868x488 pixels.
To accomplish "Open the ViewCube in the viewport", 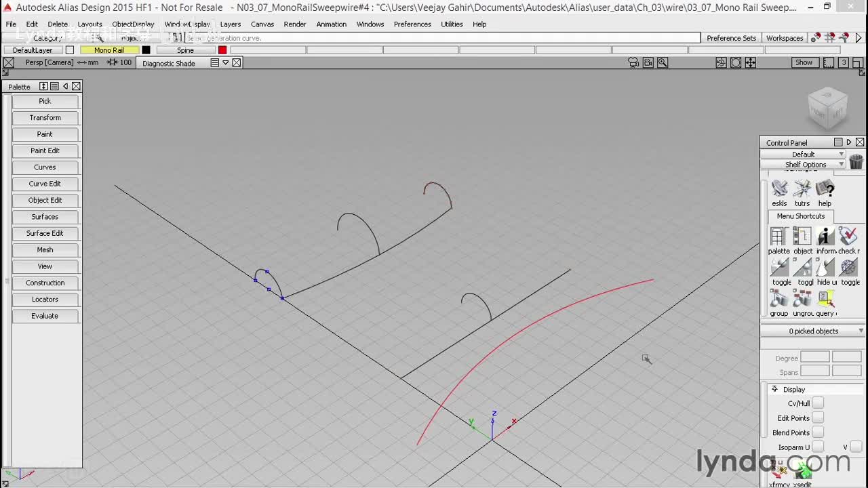I will [x=828, y=108].
